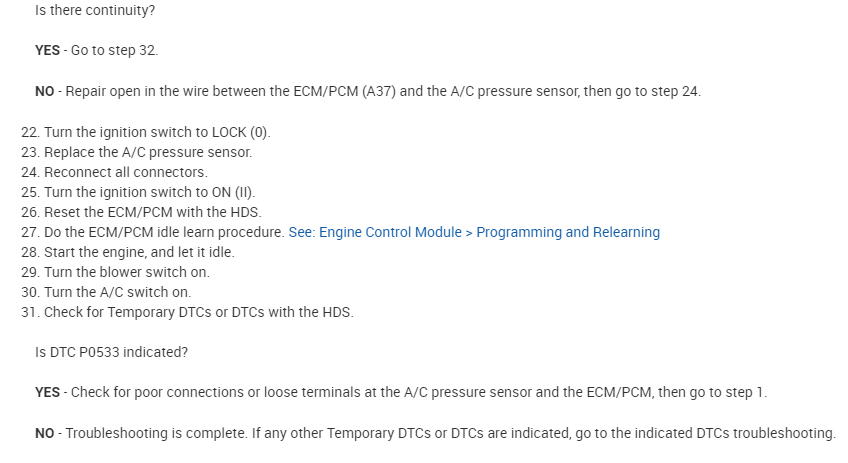Select step 30 Turn the A/C switch on

(118, 292)
